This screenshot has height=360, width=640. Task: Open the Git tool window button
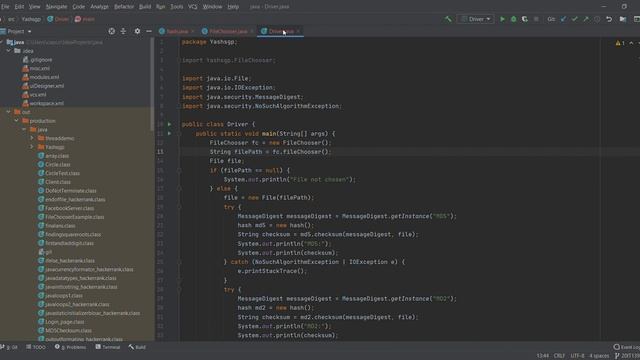(x=9, y=347)
